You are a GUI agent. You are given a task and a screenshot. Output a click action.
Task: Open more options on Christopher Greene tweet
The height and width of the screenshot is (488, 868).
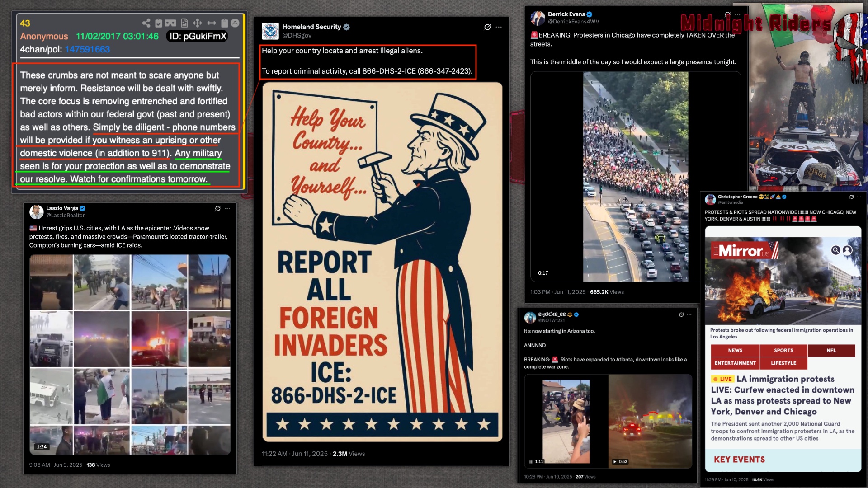point(859,197)
